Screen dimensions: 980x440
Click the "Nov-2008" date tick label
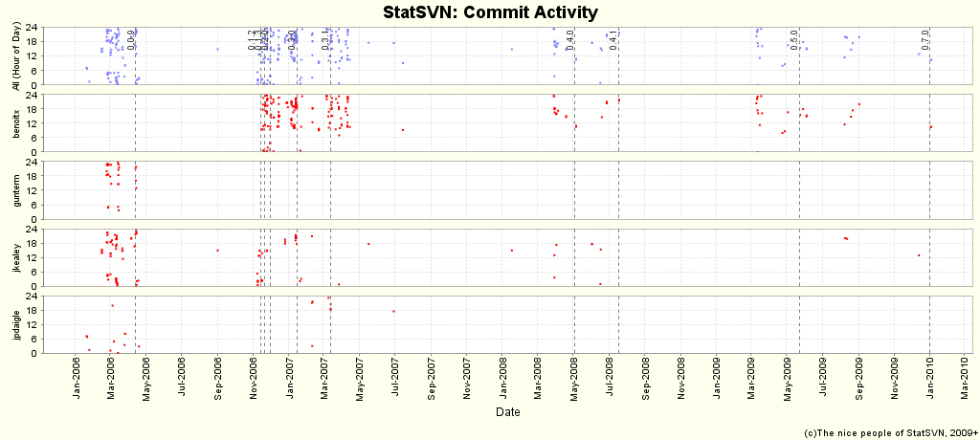pyautogui.click(x=681, y=380)
